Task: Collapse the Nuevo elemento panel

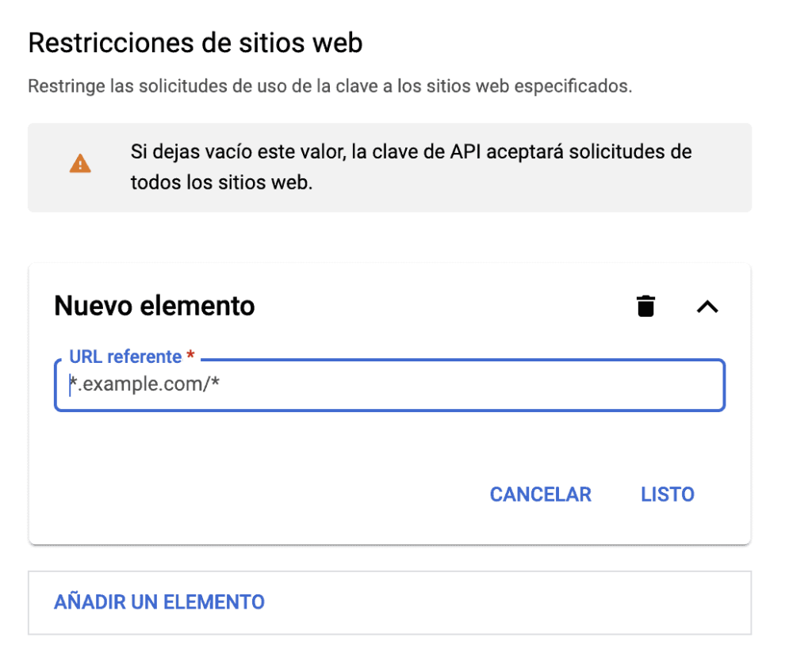Action: coord(707,307)
